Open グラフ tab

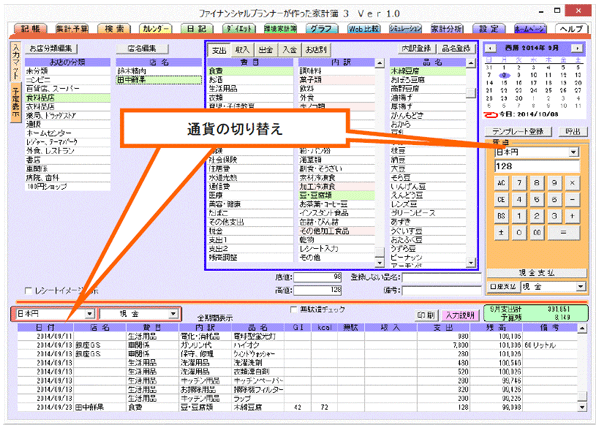pos(322,29)
